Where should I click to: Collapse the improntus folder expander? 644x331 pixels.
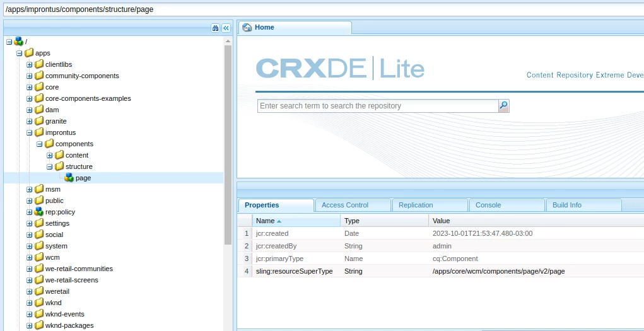click(x=29, y=132)
